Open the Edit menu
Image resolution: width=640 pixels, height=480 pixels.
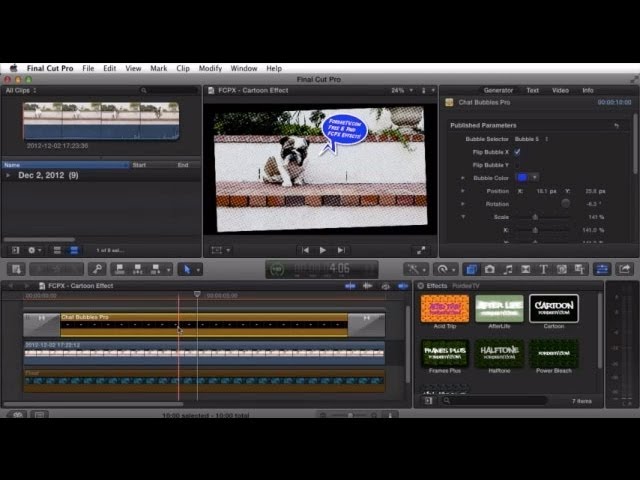pos(109,68)
